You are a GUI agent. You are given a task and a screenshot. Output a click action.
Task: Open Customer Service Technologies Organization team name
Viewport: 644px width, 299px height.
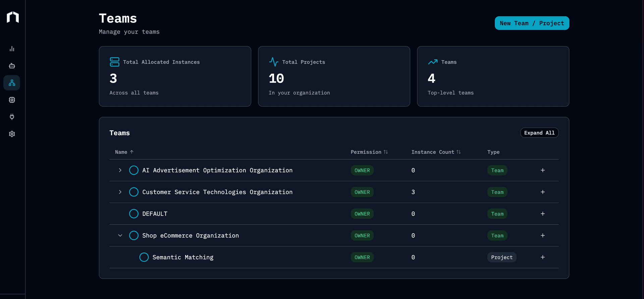point(217,192)
